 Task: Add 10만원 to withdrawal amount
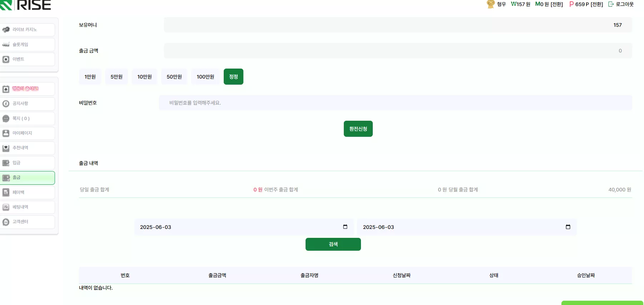(x=144, y=77)
